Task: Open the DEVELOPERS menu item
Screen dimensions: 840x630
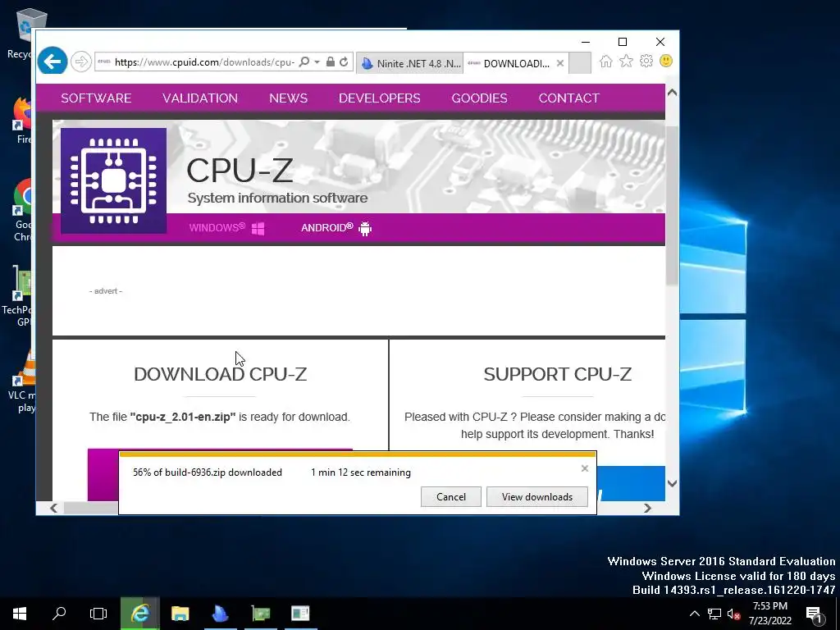Action: (x=379, y=98)
